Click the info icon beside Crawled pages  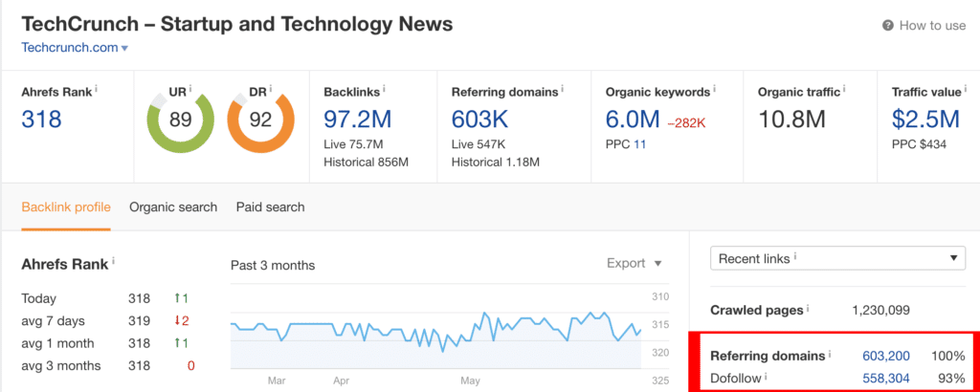pos(808,308)
